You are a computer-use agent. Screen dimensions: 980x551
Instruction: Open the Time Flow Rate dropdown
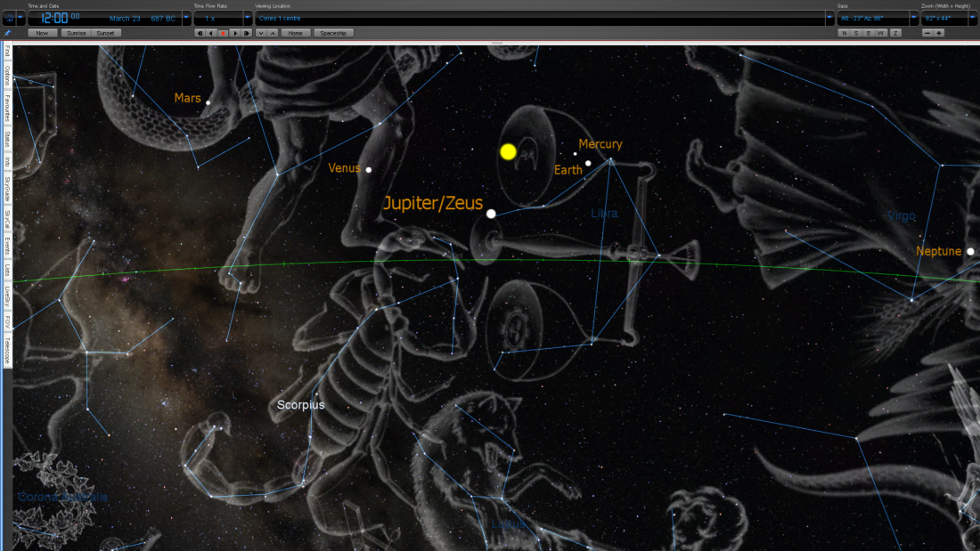pyautogui.click(x=248, y=19)
